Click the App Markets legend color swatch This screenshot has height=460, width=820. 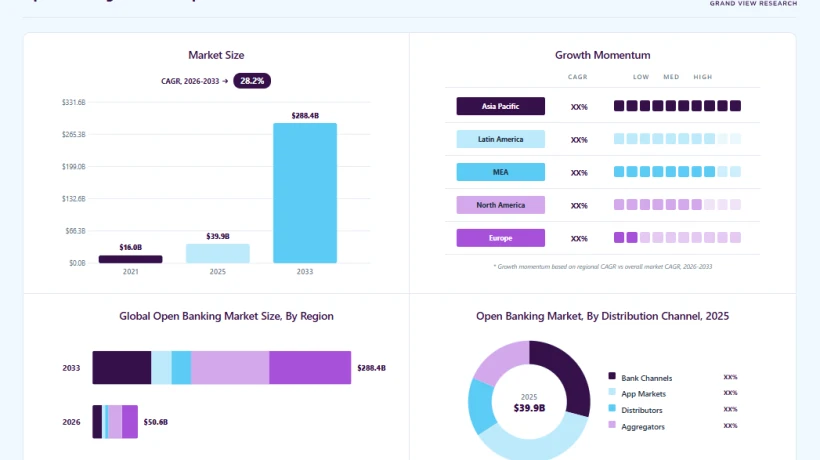coord(612,392)
